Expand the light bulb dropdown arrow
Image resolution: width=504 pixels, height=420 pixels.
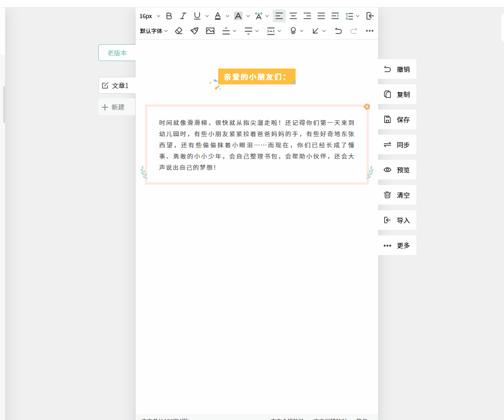coord(302,31)
